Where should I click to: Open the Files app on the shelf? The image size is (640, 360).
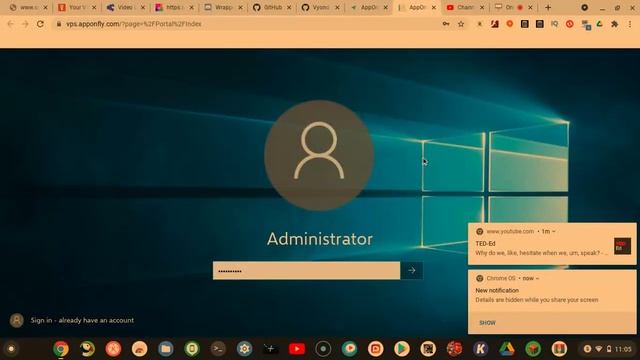click(x=166, y=349)
